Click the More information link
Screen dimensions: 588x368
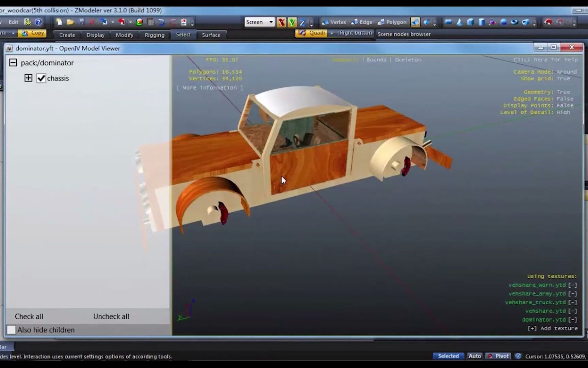pyautogui.click(x=210, y=88)
